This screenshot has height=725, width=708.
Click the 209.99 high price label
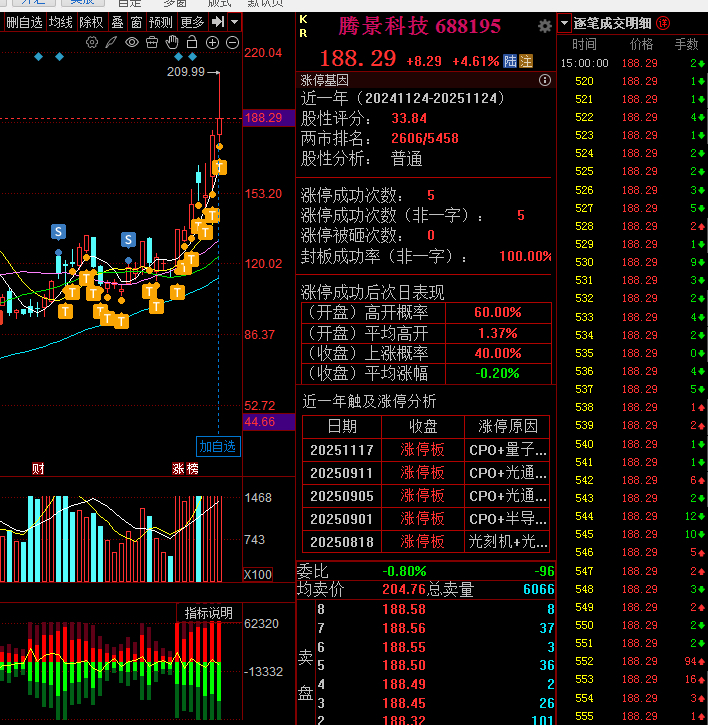[185, 72]
